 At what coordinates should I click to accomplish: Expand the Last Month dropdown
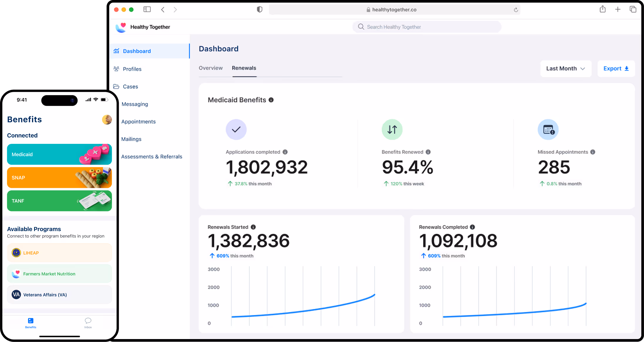566,69
